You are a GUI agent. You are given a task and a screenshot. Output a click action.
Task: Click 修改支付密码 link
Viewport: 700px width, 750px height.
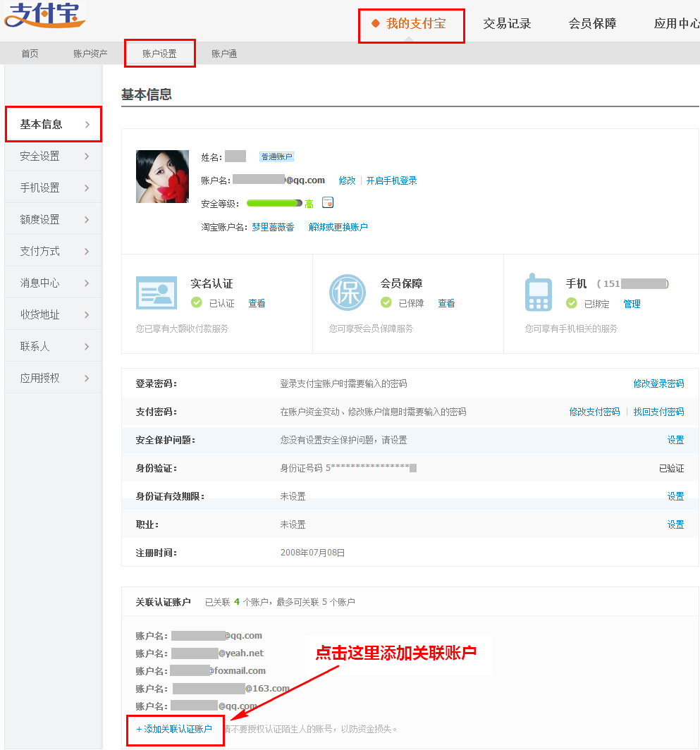(x=594, y=412)
